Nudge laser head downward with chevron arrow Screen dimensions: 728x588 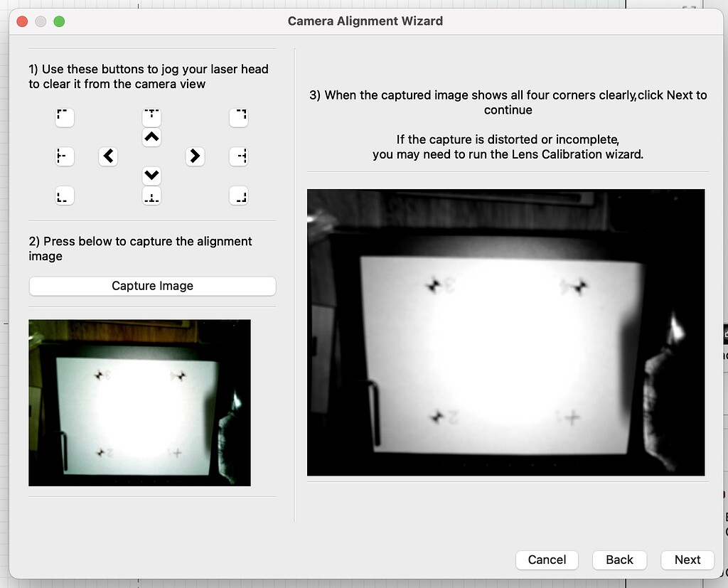[151, 176]
